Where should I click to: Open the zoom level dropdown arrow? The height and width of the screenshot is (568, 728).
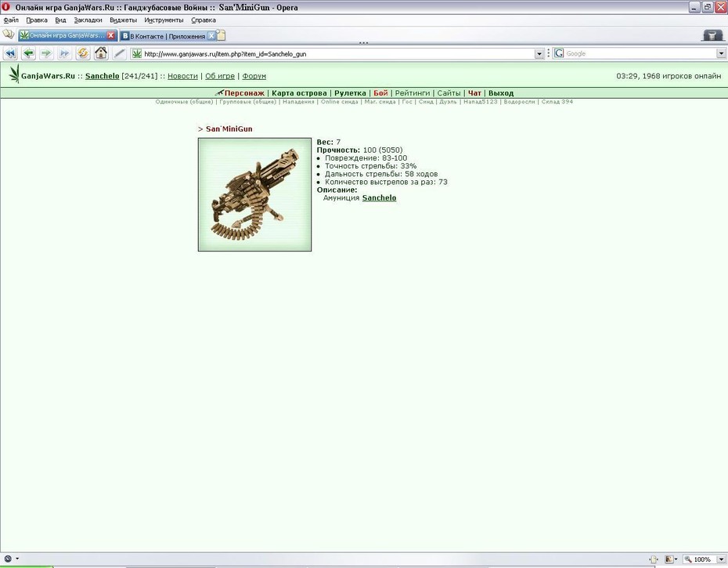(x=721, y=559)
